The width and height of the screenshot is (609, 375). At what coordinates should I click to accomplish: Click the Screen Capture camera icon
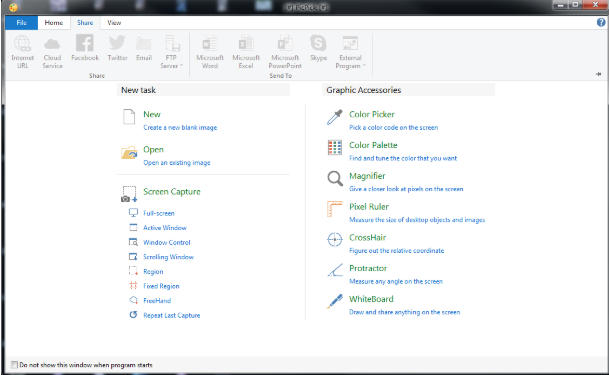click(129, 194)
